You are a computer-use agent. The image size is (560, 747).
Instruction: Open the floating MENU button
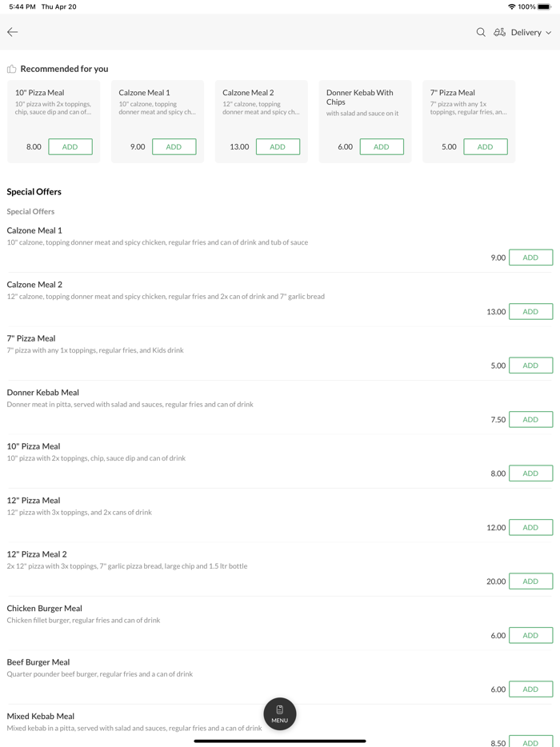[x=280, y=713]
